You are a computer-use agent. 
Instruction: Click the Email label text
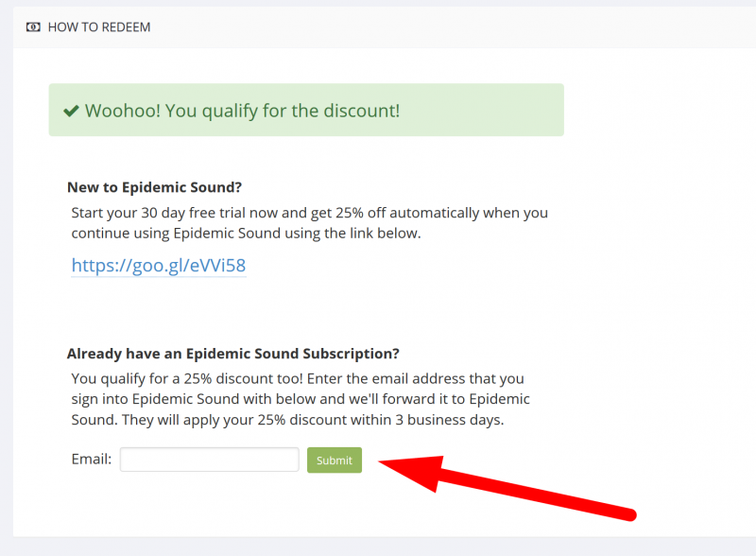(91, 460)
